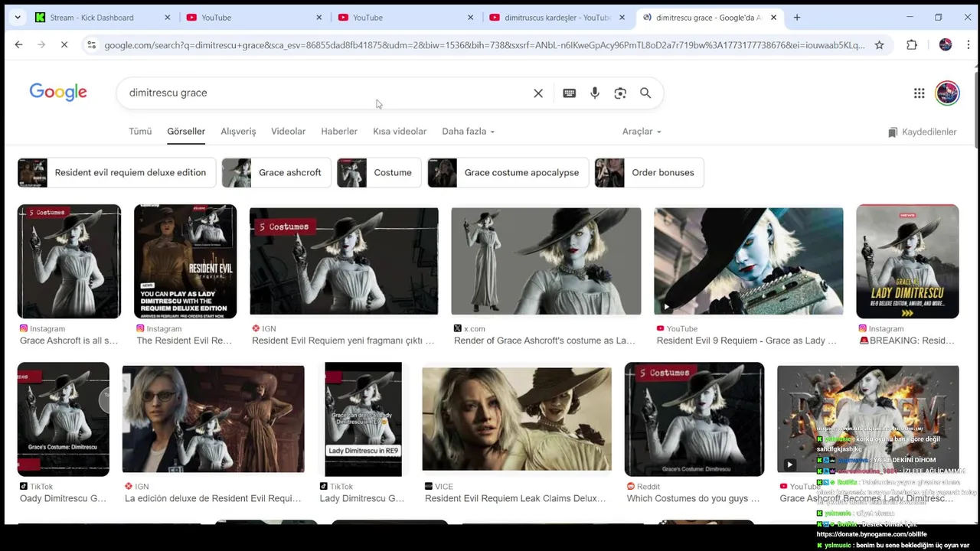Image resolution: width=980 pixels, height=551 pixels.
Task: Bookmark this page with star icon
Action: 879,45
